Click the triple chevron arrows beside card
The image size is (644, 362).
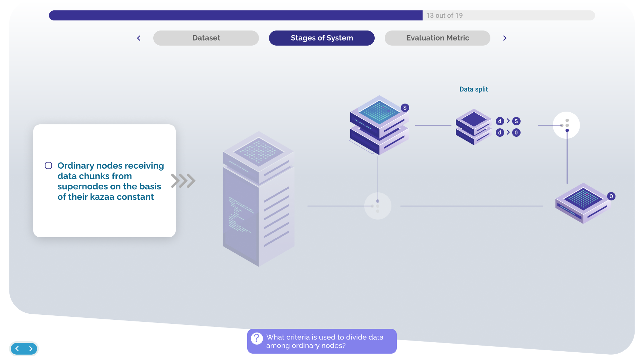pos(183,181)
